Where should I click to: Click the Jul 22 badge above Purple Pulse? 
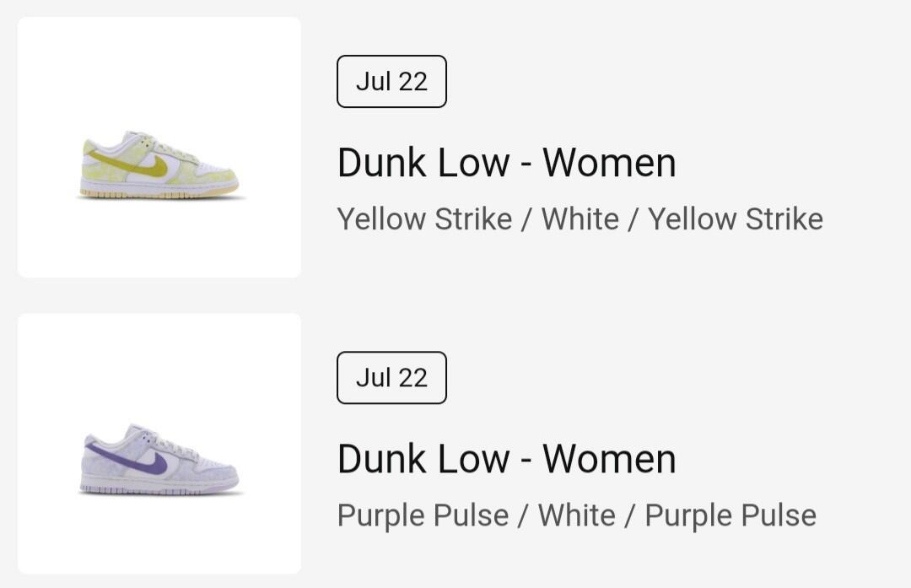pyautogui.click(x=391, y=378)
